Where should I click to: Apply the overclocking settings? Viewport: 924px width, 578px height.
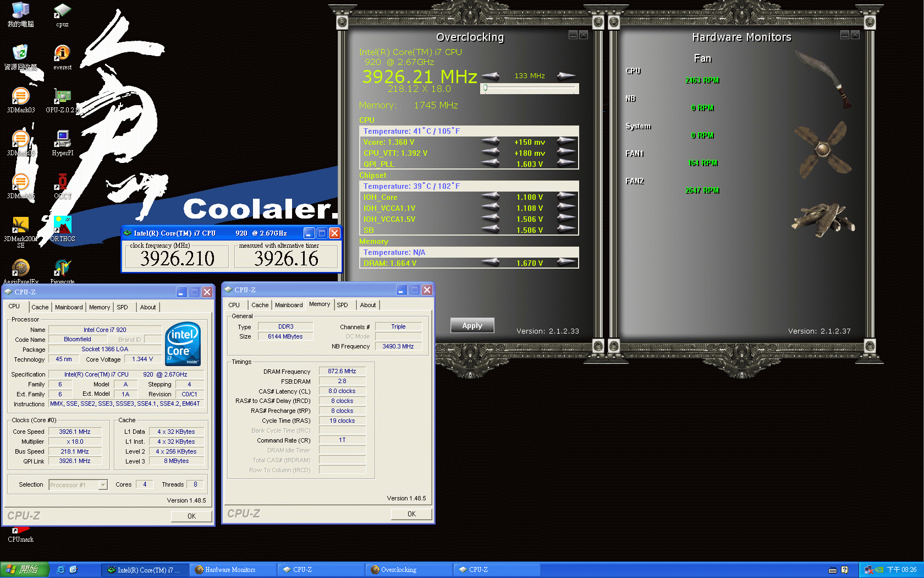(472, 325)
